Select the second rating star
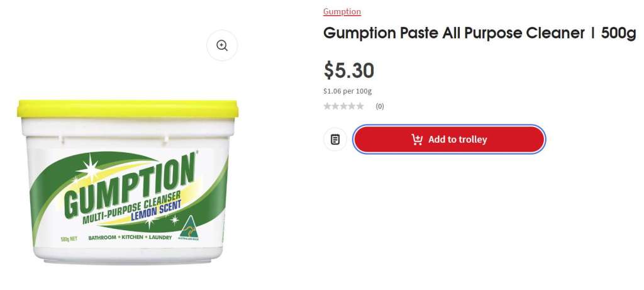The width and height of the screenshot is (644, 290). pos(336,106)
